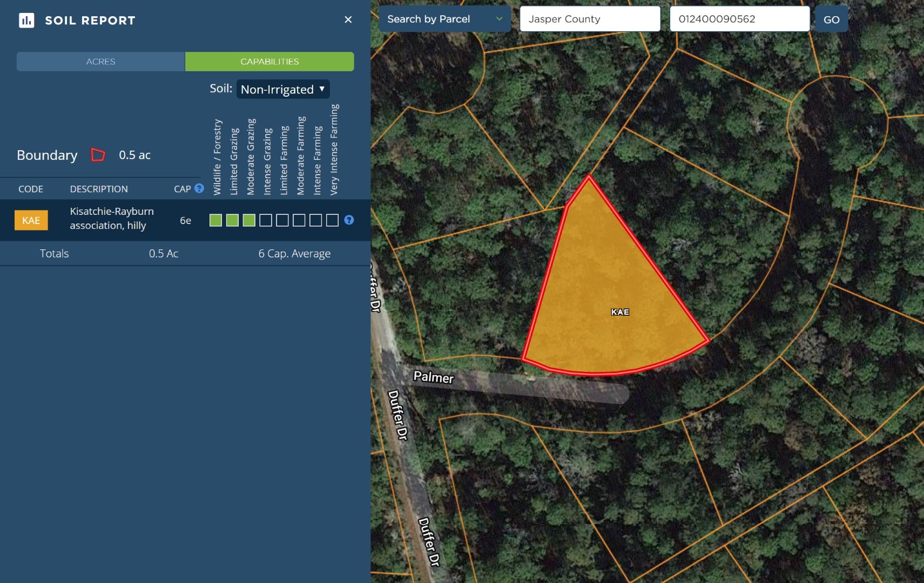Click the Very Intense Farming capability square

click(333, 220)
